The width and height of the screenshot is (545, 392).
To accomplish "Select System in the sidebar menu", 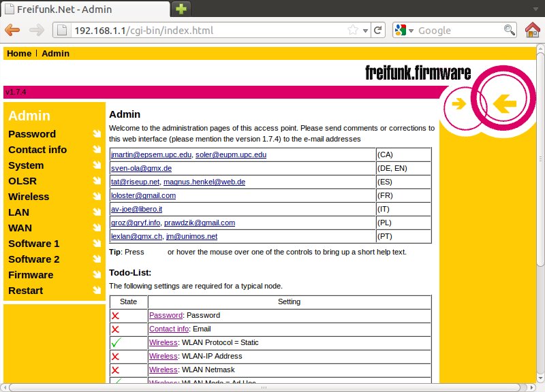I will tap(26, 165).
